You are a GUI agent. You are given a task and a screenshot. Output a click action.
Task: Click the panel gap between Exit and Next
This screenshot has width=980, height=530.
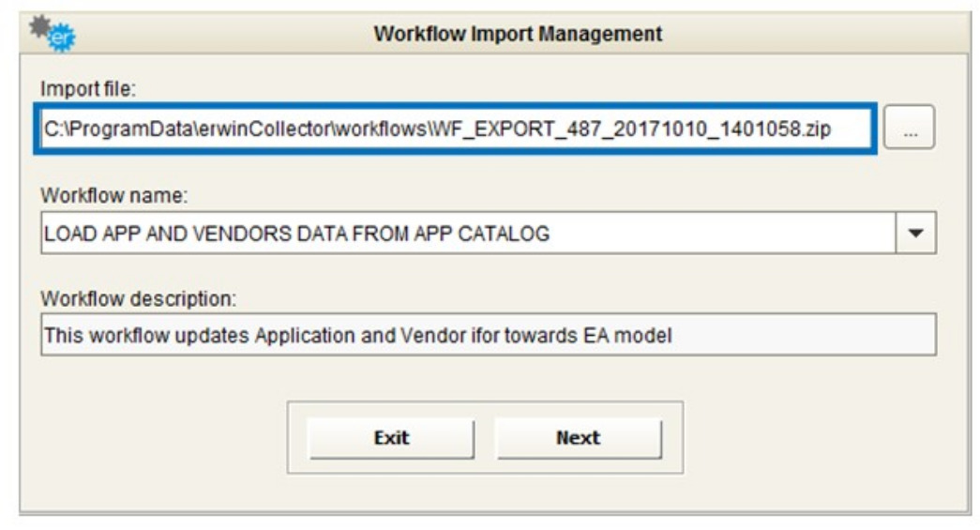pos(485,438)
